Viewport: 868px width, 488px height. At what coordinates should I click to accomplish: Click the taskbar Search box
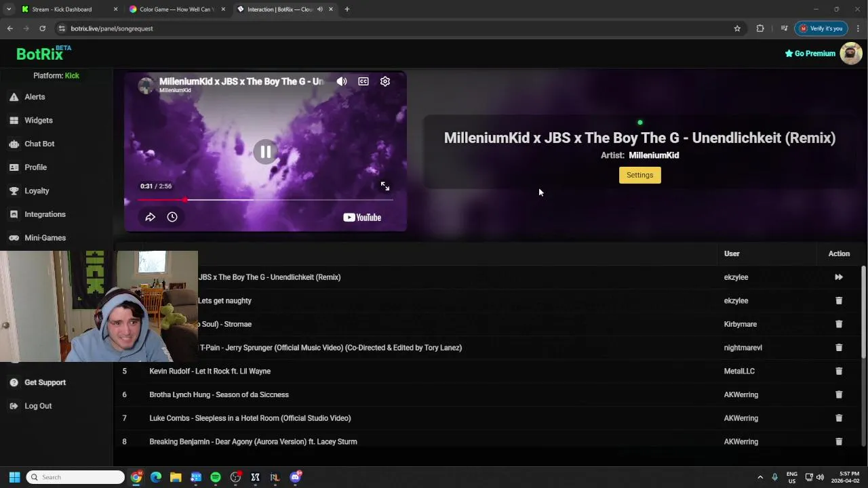coord(75,477)
